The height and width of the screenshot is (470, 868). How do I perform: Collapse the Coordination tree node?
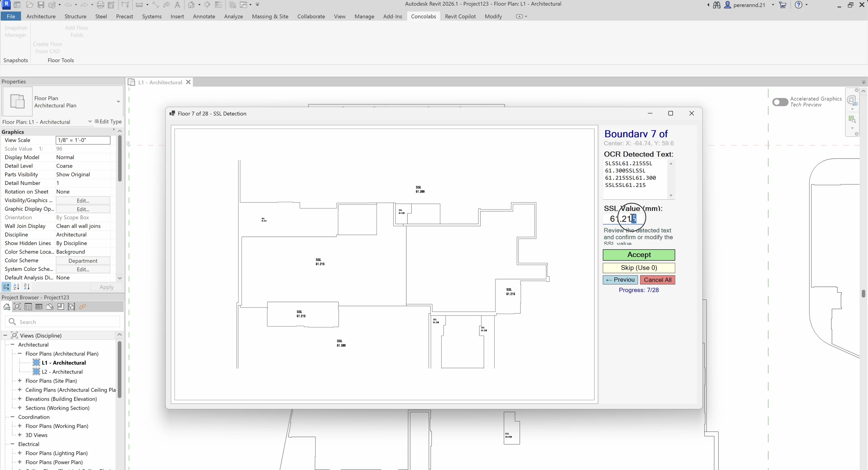(x=12, y=417)
